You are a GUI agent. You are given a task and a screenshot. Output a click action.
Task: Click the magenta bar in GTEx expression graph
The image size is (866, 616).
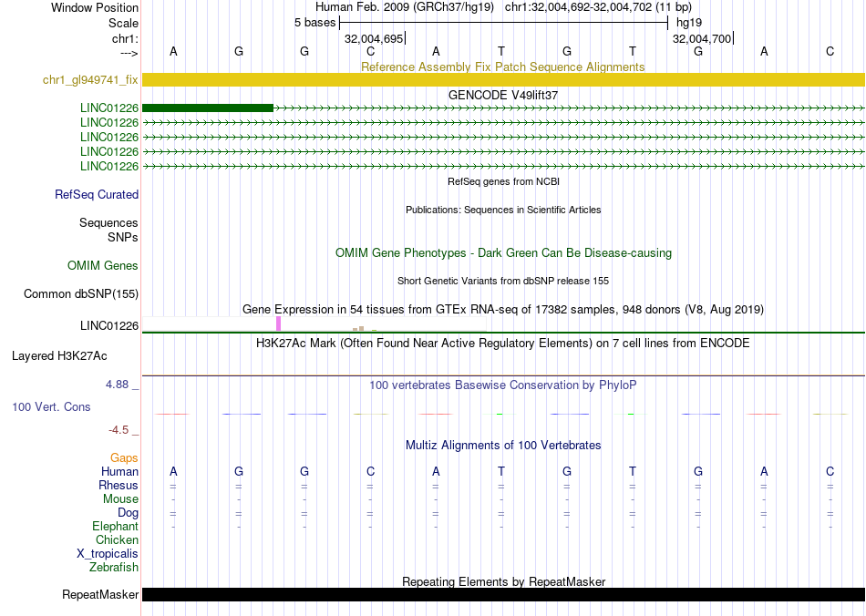278,323
